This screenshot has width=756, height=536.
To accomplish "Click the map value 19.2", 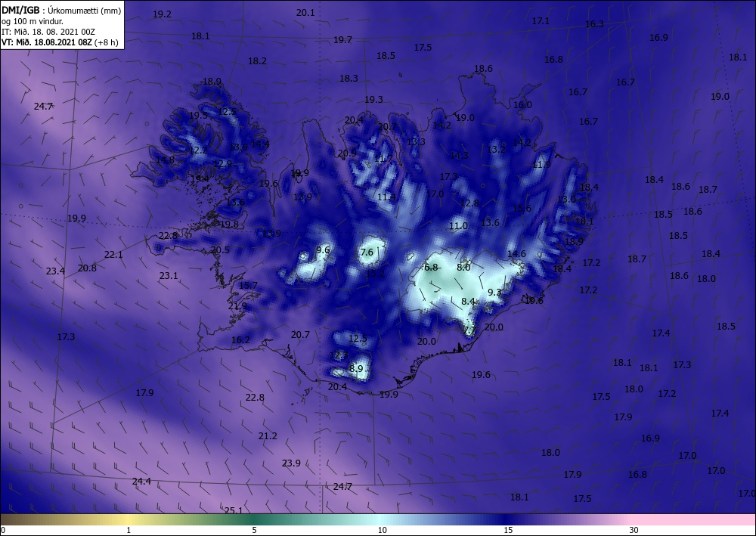I will tap(162, 14).
